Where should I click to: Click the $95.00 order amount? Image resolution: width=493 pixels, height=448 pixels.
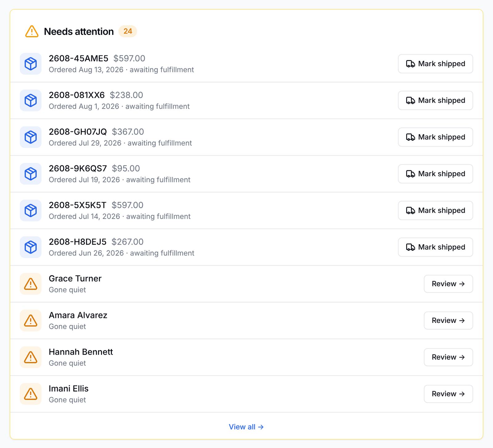click(x=126, y=168)
